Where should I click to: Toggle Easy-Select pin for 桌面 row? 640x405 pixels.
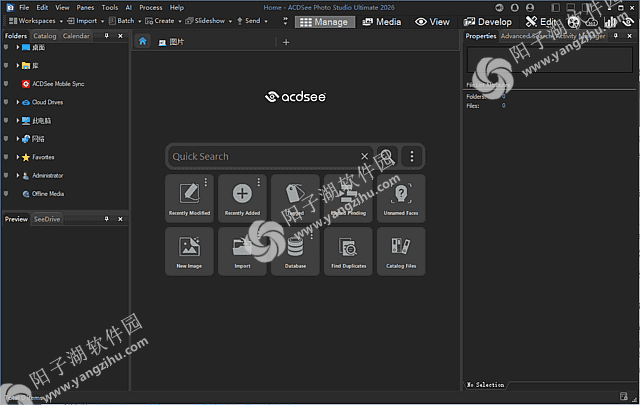coord(6,47)
